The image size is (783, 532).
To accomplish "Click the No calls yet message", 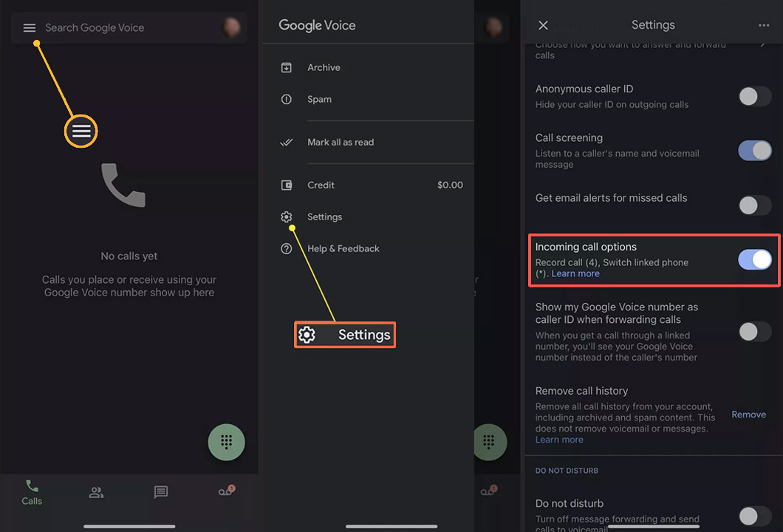I will pos(129,256).
